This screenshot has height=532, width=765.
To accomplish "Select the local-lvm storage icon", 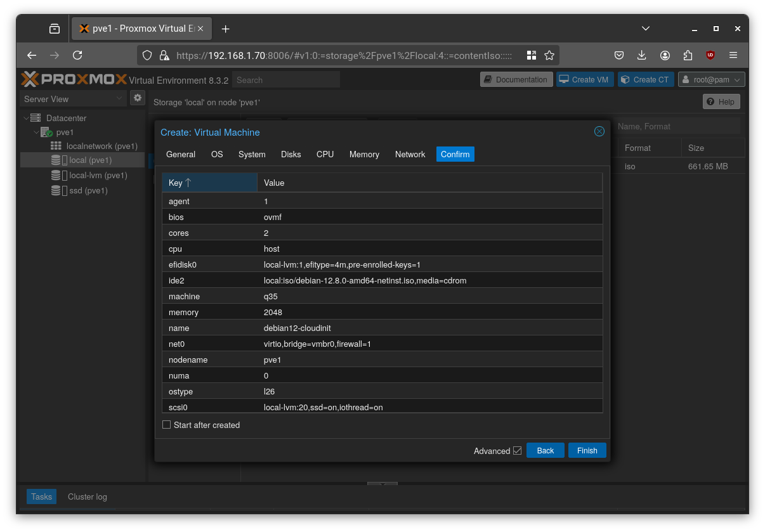I will coord(56,175).
